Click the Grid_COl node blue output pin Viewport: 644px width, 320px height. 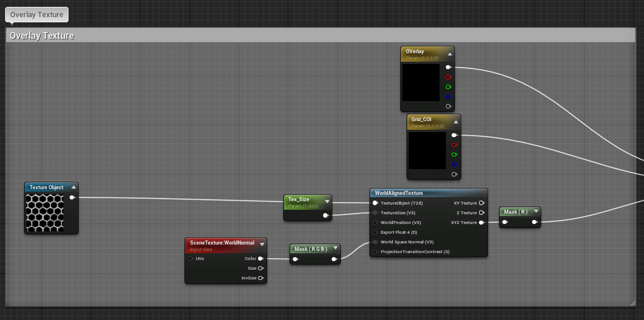(454, 165)
